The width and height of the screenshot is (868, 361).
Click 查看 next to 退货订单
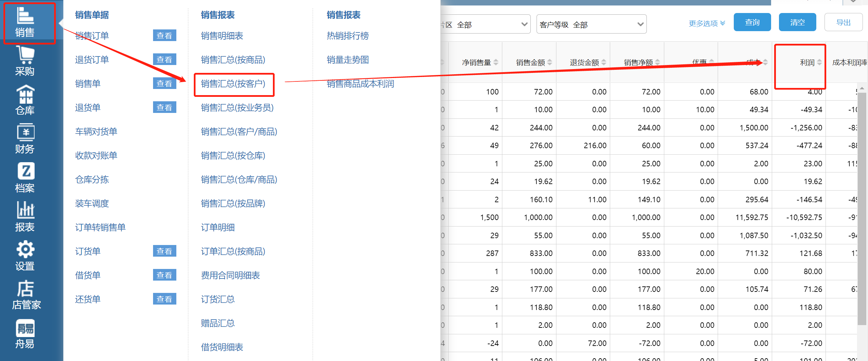[x=164, y=60]
